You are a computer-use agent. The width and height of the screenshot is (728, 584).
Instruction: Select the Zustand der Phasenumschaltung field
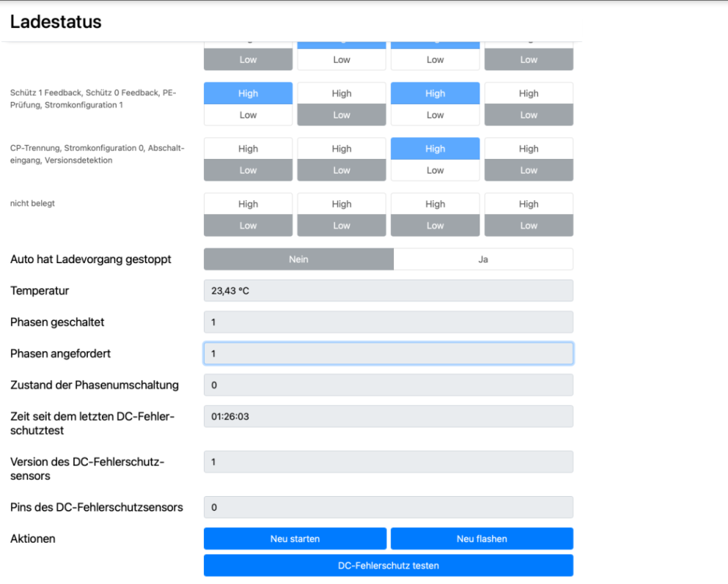388,385
